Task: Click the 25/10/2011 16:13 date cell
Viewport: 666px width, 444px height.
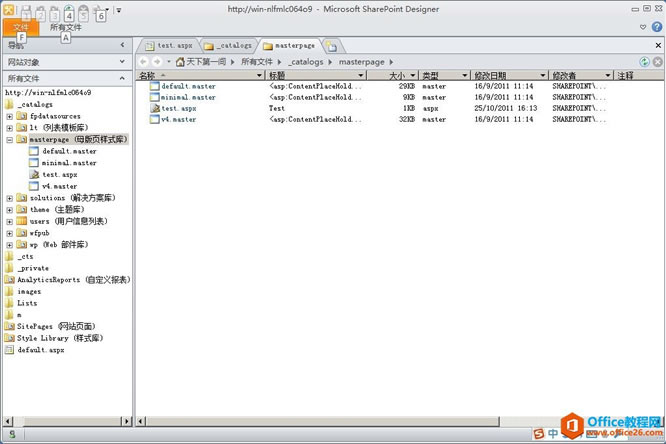Action: pos(505,108)
